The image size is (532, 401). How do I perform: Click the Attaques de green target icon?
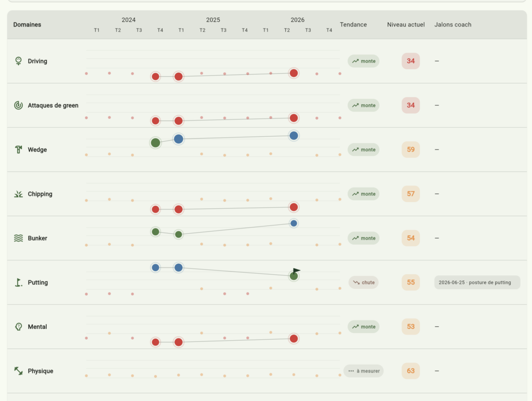click(18, 105)
